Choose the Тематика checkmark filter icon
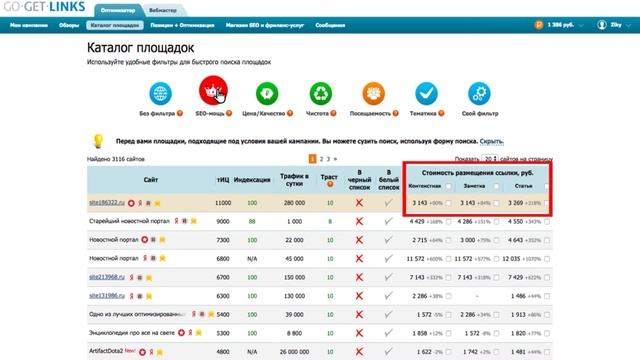Screen dimensions: 640x360 click(x=427, y=93)
